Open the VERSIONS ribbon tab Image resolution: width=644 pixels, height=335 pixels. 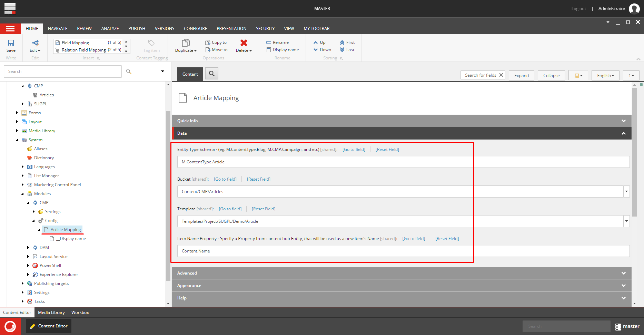click(x=165, y=29)
